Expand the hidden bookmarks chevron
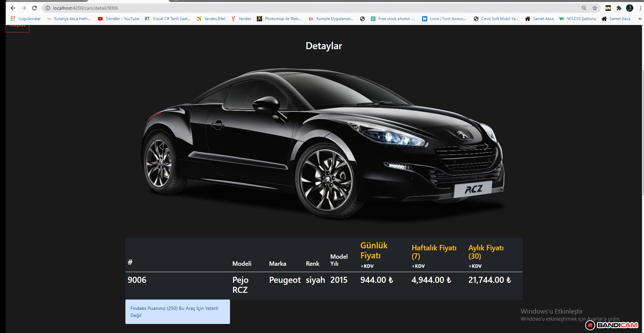 (640, 19)
